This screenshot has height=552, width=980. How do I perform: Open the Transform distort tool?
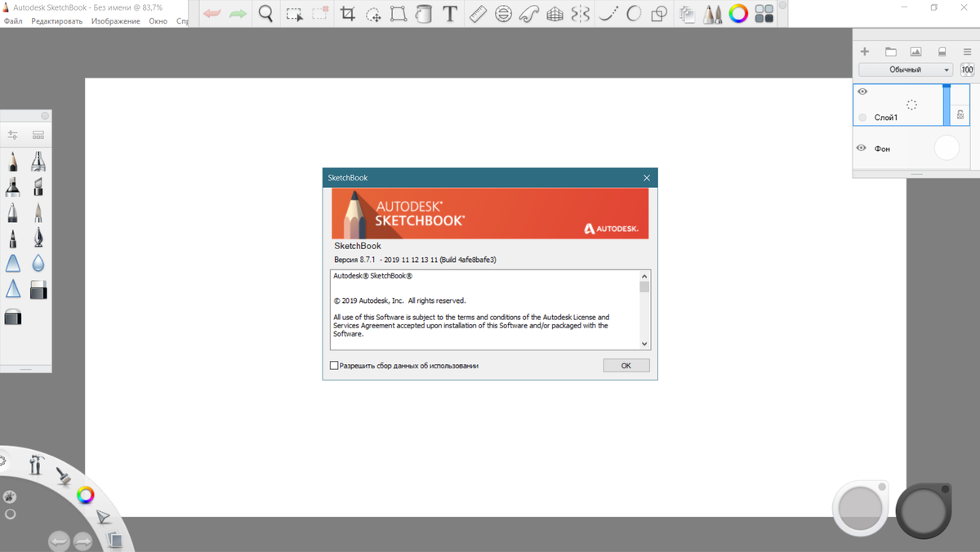coord(399,14)
